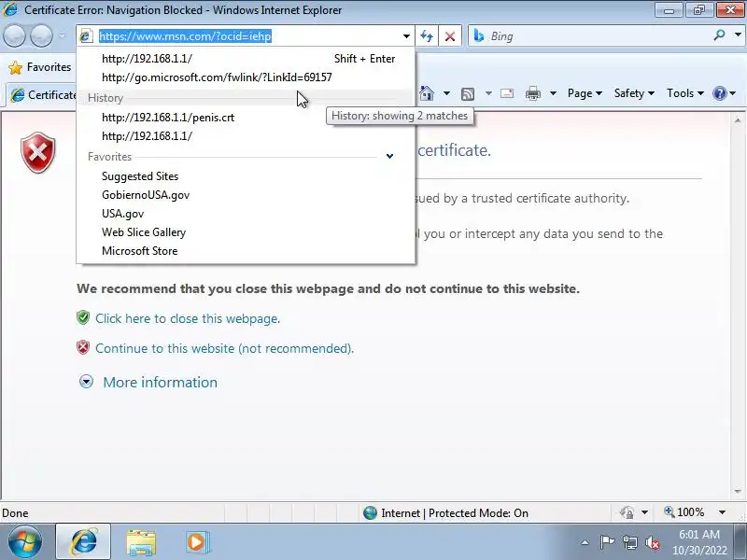
Task: Click the green shield icon
Action: 83,317
